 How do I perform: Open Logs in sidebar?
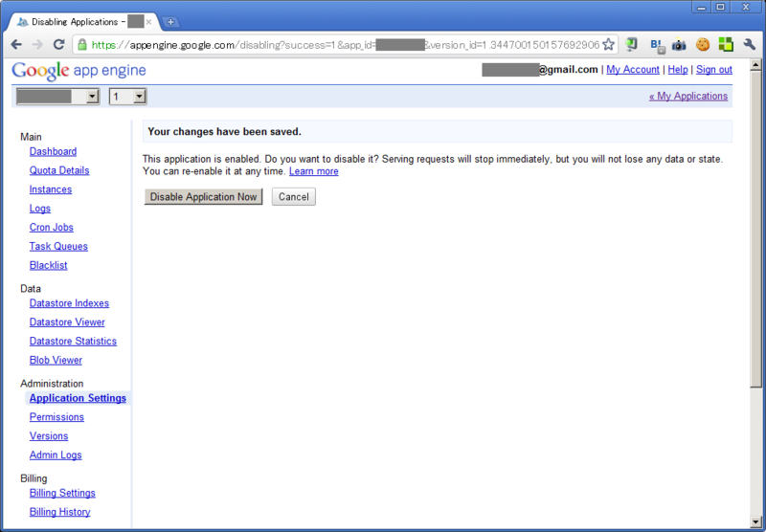click(39, 209)
